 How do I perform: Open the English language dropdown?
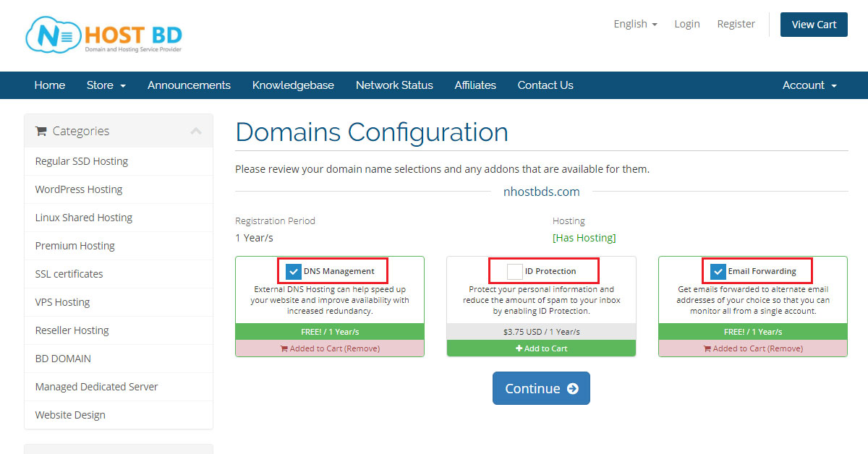634,24
